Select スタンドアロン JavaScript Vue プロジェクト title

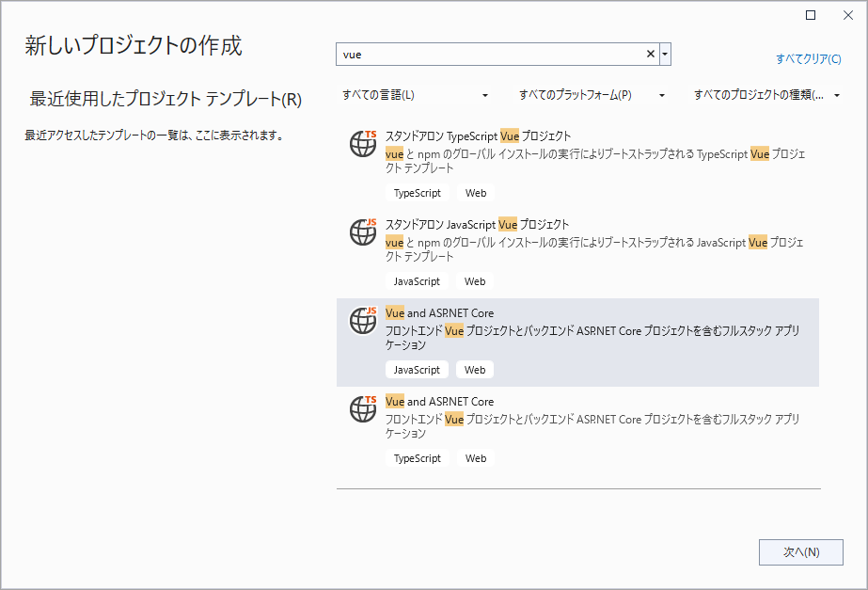click(477, 224)
